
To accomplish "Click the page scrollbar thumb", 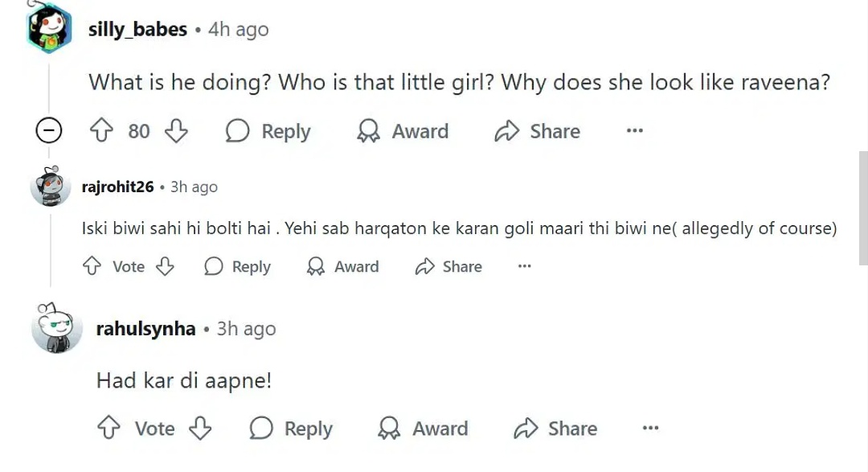I will (863, 207).
